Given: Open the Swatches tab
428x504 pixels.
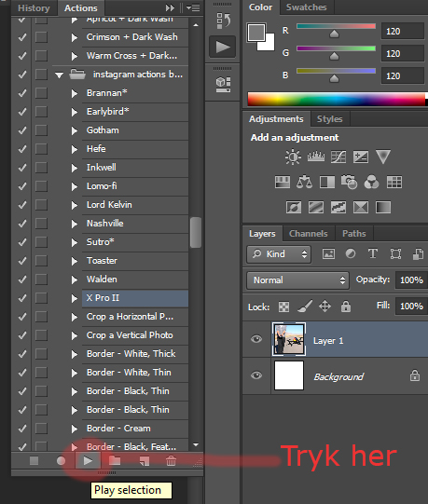Looking at the screenshot, I should pos(307,7).
